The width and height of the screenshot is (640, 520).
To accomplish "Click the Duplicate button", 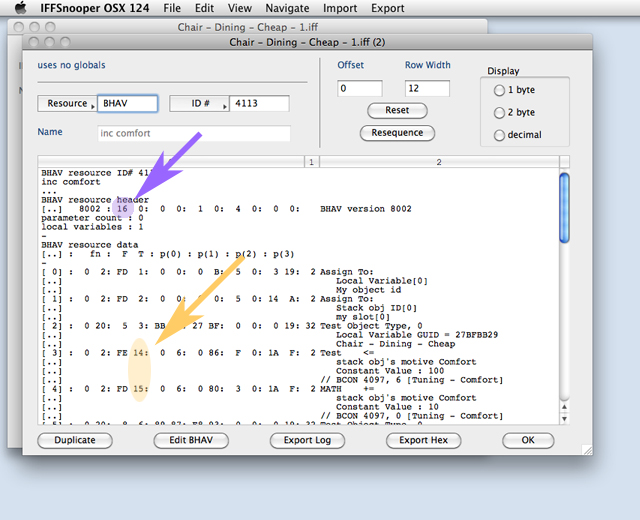I will (x=75, y=440).
